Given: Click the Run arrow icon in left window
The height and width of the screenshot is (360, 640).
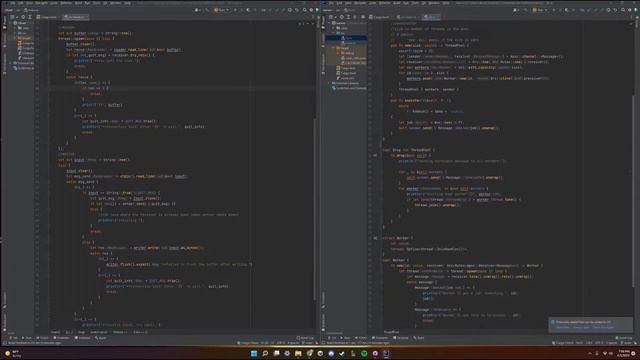Looking at the screenshot, I should point(235,10).
